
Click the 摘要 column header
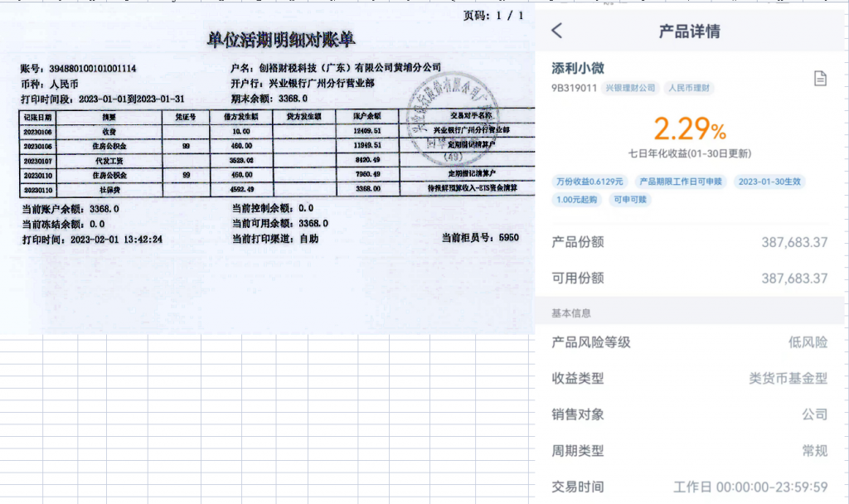click(x=109, y=117)
